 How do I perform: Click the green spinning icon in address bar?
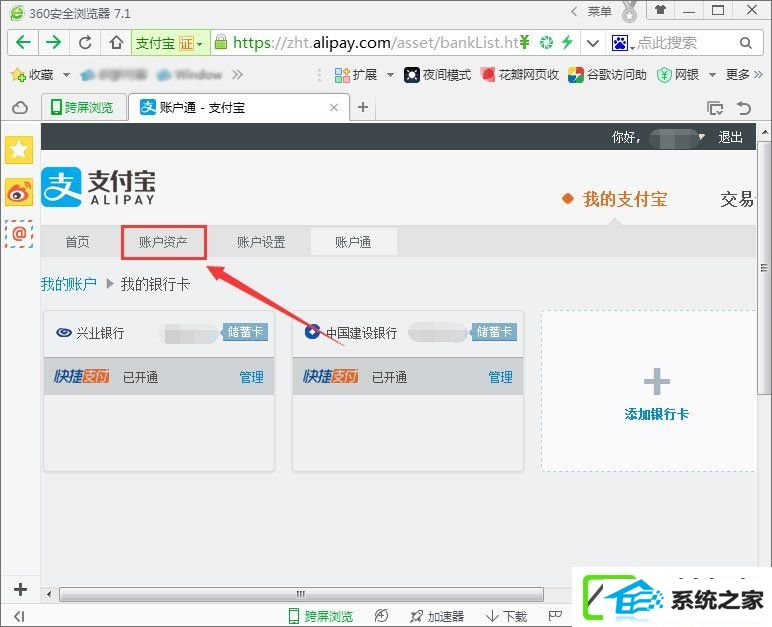tap(546, 43)
